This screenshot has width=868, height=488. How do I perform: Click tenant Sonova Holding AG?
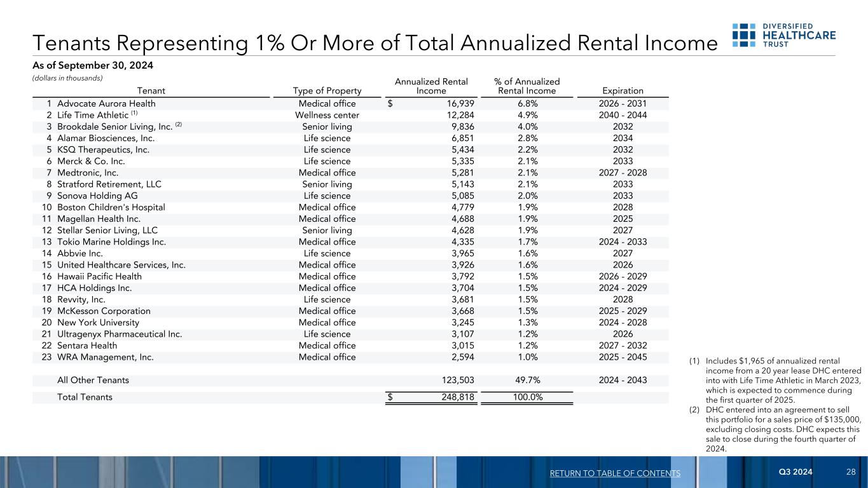97,196
